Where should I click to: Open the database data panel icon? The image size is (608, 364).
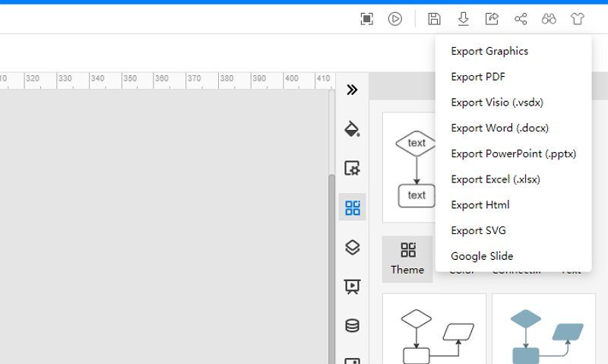[x=352, y=325]
